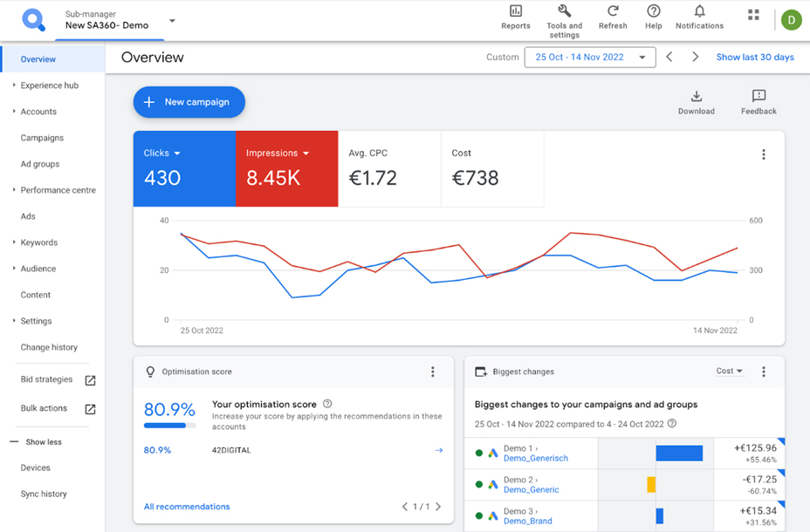Open the Help question mark icon
810x532 pixels.
(x=654, y=10)
